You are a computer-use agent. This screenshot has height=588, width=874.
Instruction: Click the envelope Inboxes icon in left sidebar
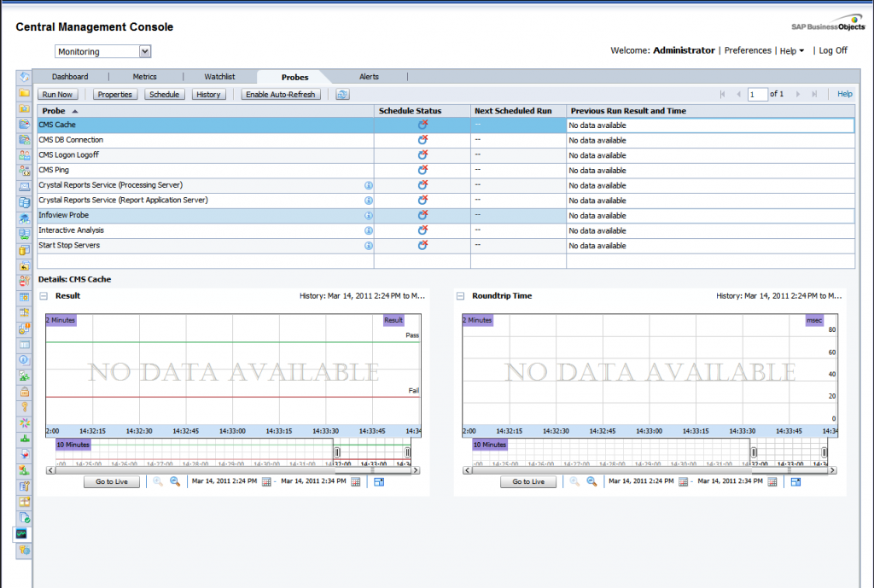coord(24,187)
